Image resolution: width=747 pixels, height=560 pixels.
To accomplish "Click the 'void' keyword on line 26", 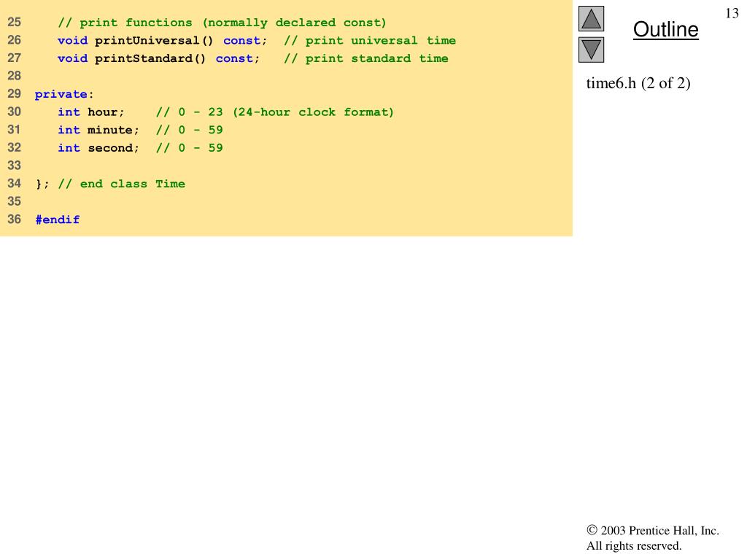I will 72,41.
